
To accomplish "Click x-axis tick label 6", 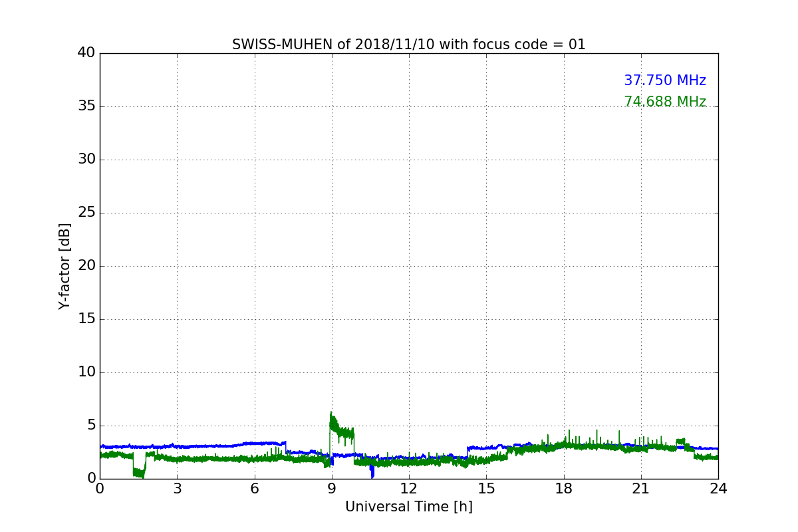I will coord(254,489).
